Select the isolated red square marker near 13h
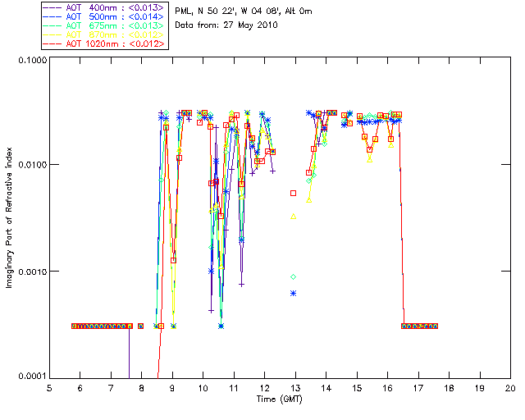This screenshot has height=420, width=525. coord(294,194)
